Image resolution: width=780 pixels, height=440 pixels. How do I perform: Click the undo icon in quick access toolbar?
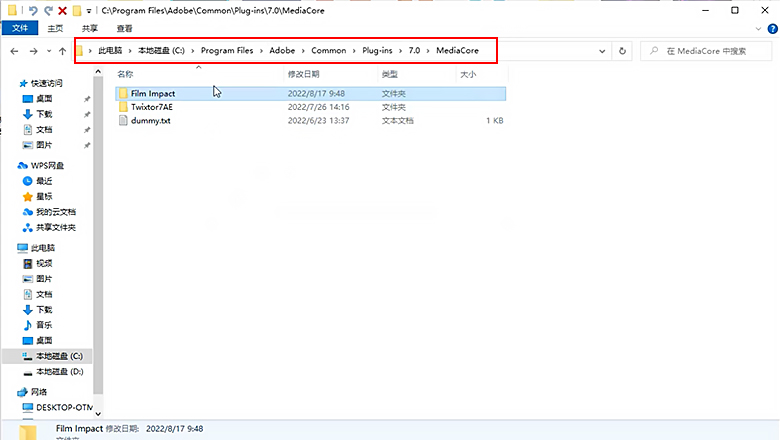click(33, 10)
